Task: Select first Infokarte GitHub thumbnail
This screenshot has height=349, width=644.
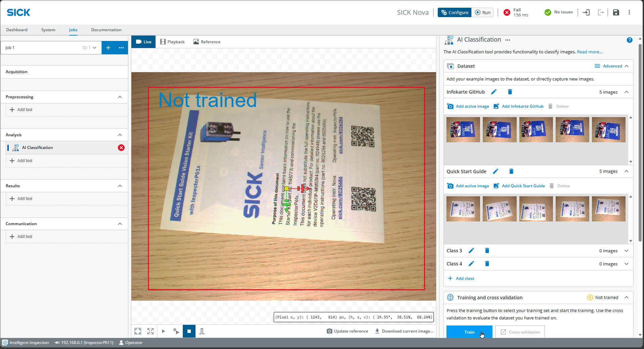Action: (463, 130)
